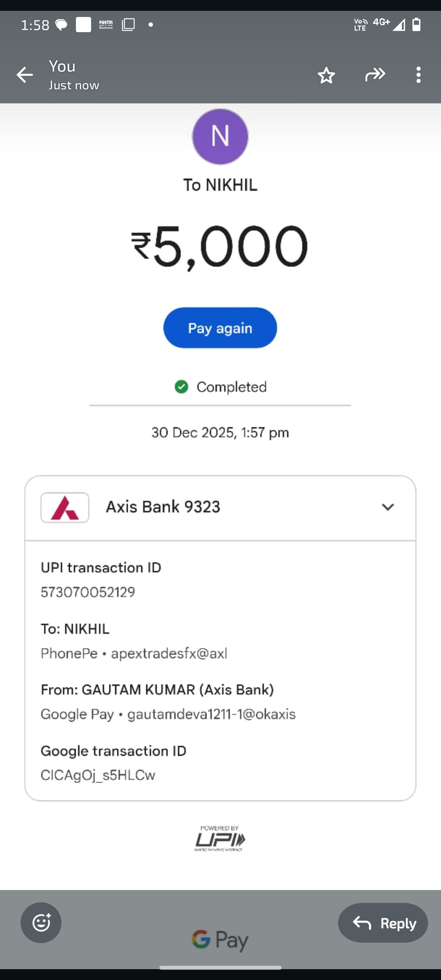The height and width of the screenshot is (980, 441).
Task: Tap the purple N avatar
Action: (x=220, y=137)
